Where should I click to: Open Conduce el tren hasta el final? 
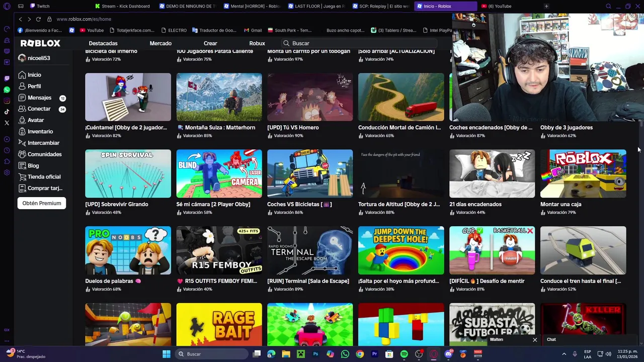pos(583,250)
